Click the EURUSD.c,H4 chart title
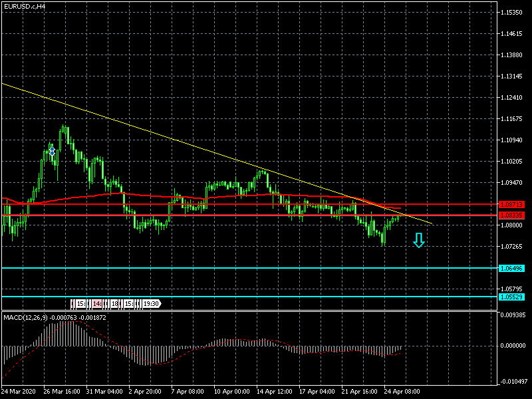 pos(25,6)
